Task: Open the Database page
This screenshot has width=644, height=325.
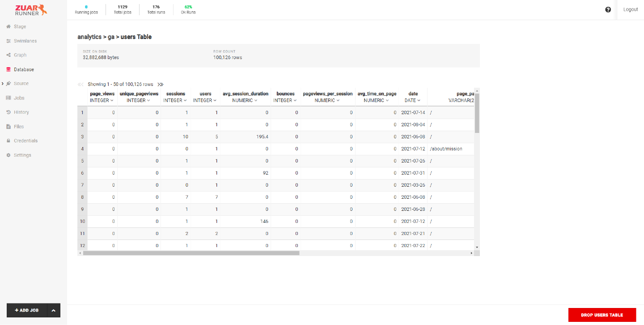Action: 24,69
